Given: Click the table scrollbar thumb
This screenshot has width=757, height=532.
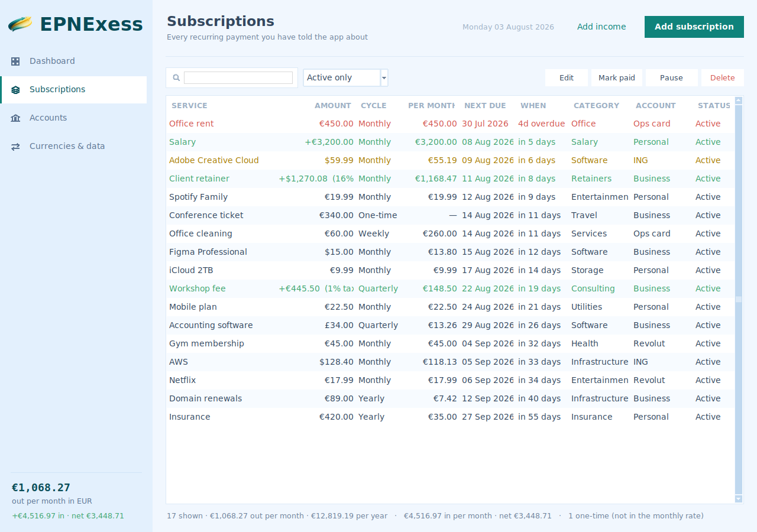Looking at the screenshot, I should coord(738,300).
